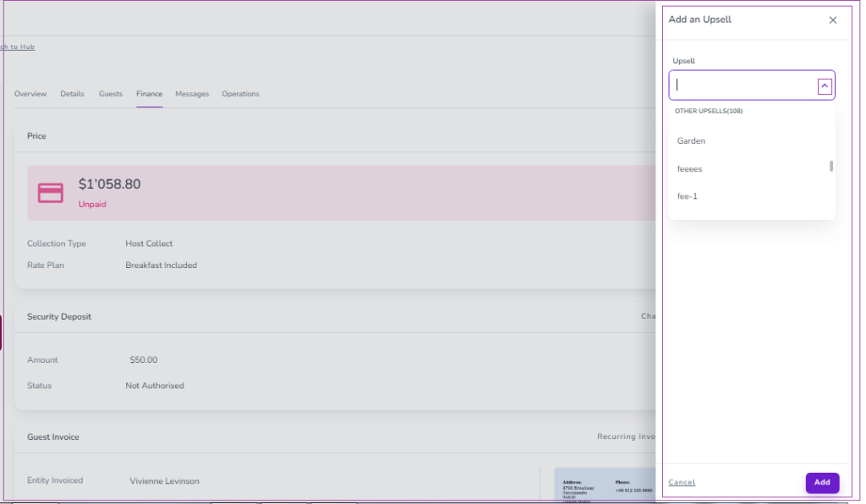
Task: Click the Recurring Invoice link
Action: coord(626,436)
